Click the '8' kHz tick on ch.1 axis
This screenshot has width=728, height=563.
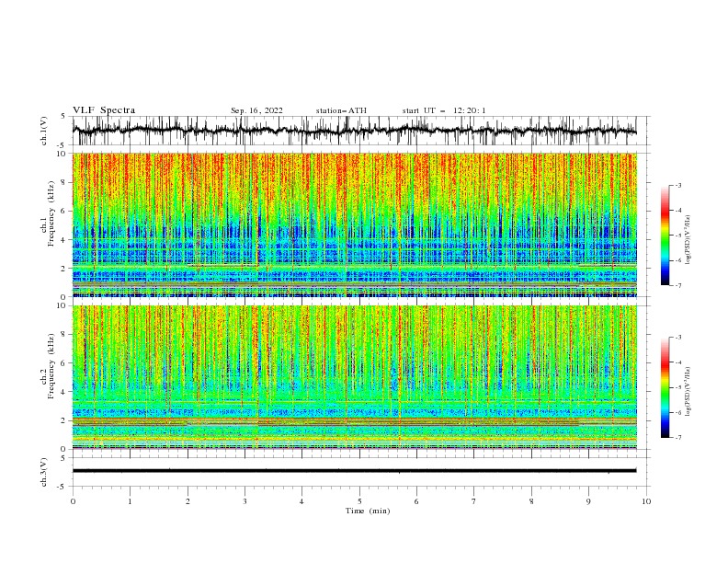click(x=64, y=182)
